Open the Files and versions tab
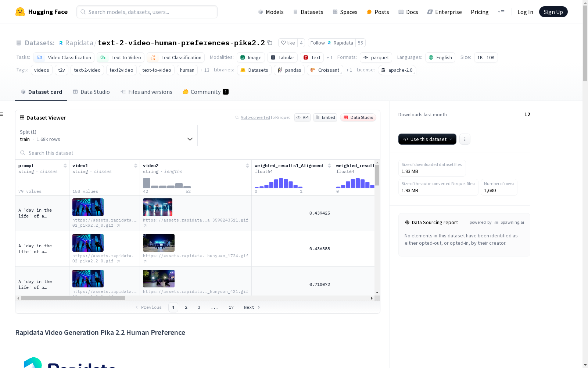The width and height of the screenshot is (588, 368). [146, 92]
